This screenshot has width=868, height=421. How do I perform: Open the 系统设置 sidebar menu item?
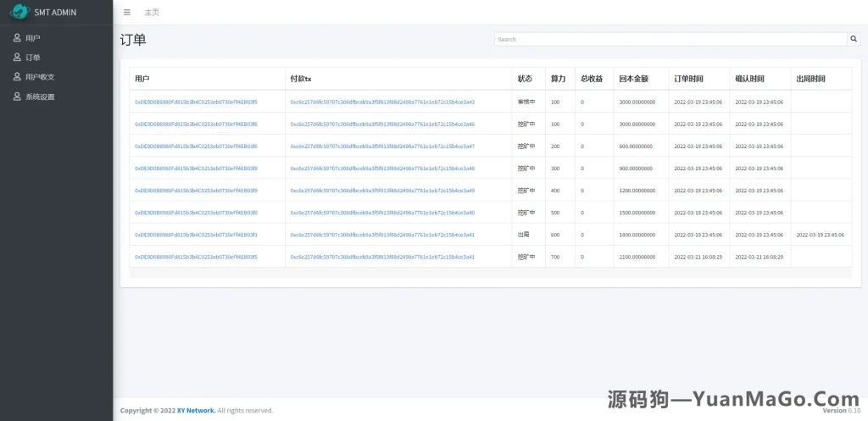click(57, 97)
